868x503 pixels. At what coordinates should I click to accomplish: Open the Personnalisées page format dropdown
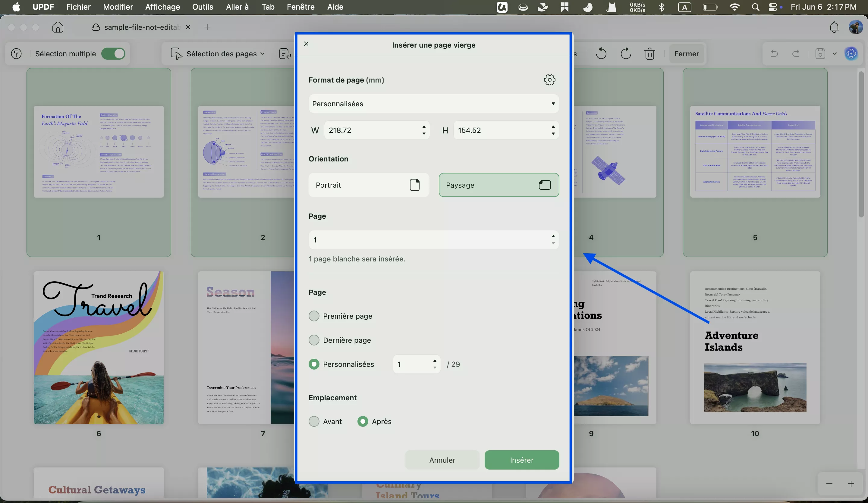433,104
